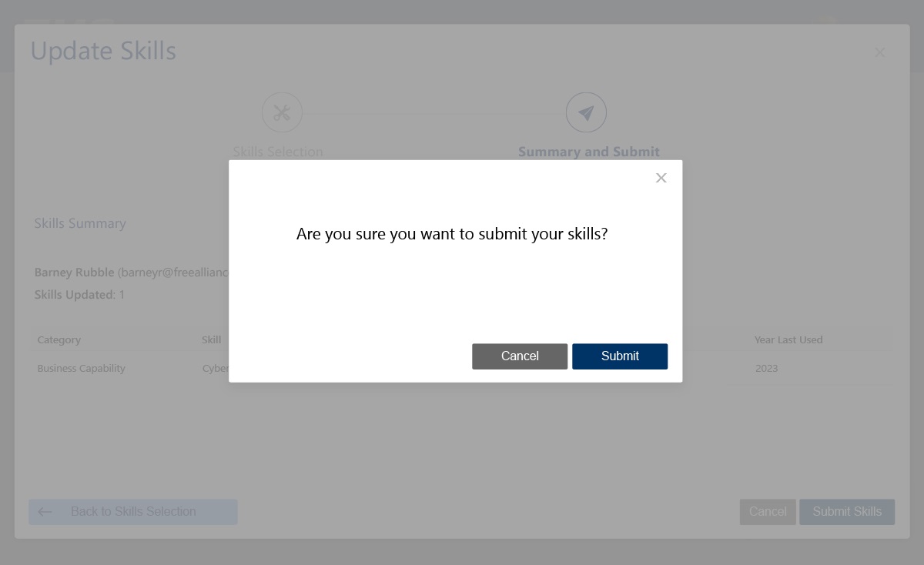
Task: Click the Summary and Submit paper plane icon
Action: click(x=586, y=113)
